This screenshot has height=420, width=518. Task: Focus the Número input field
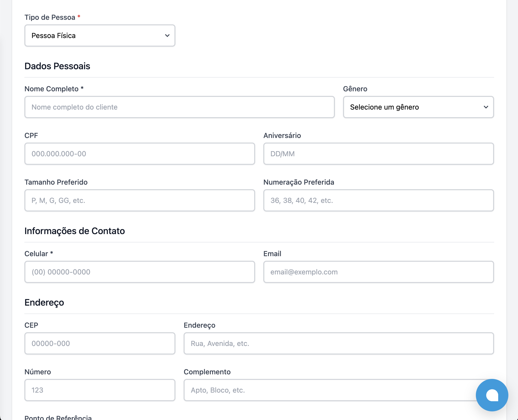pos(100,390)
